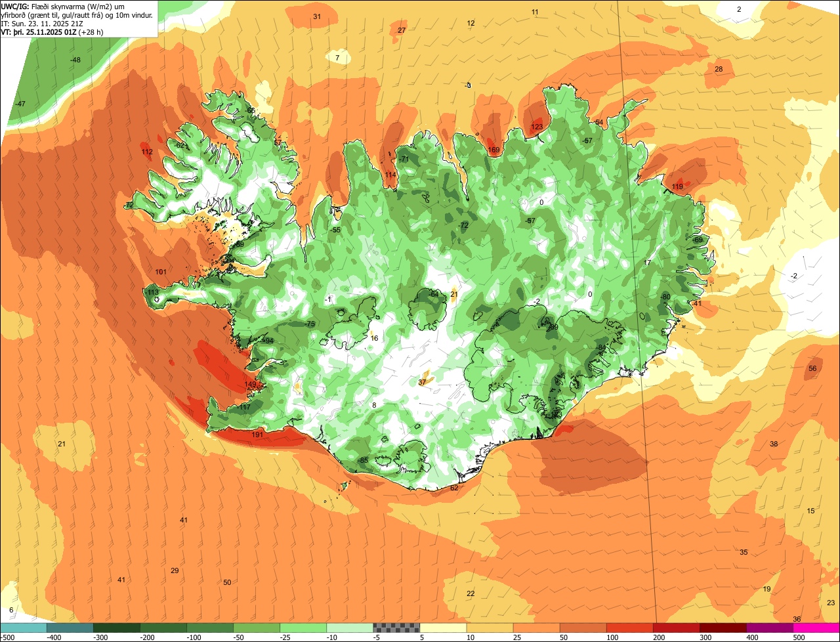
Task: Click the map value -72 in the northern interior
Action: click(x=464, y=225)
